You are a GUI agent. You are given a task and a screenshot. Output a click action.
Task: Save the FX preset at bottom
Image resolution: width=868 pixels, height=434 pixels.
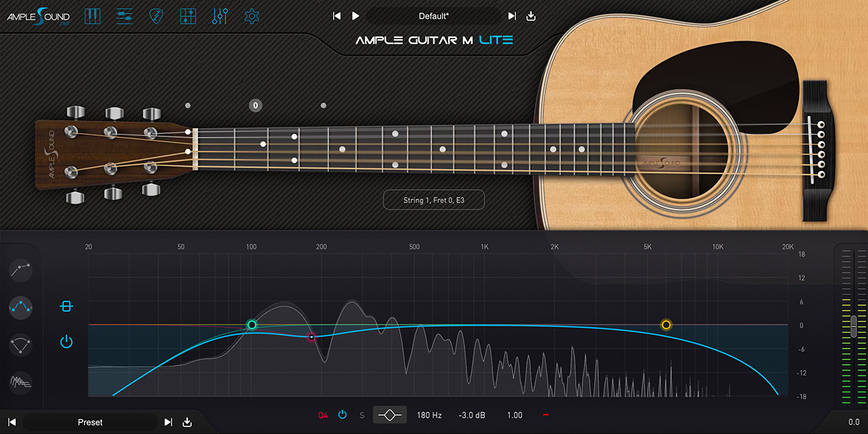coord(187,422)
